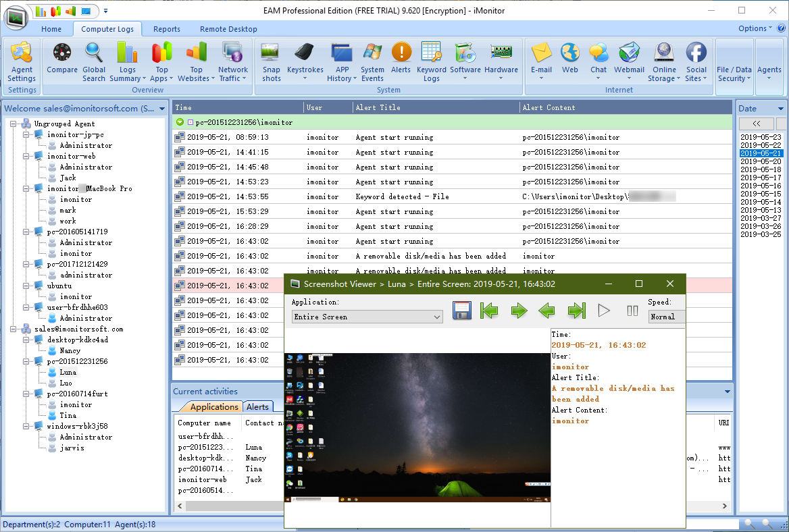Viewport: 789px width, 532px height.
Task: Select user jarvis in the agent tree
Action: click(72, 448)
